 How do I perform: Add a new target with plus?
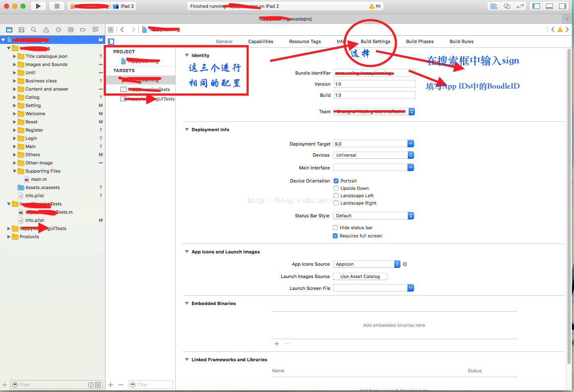pos(110,385)
